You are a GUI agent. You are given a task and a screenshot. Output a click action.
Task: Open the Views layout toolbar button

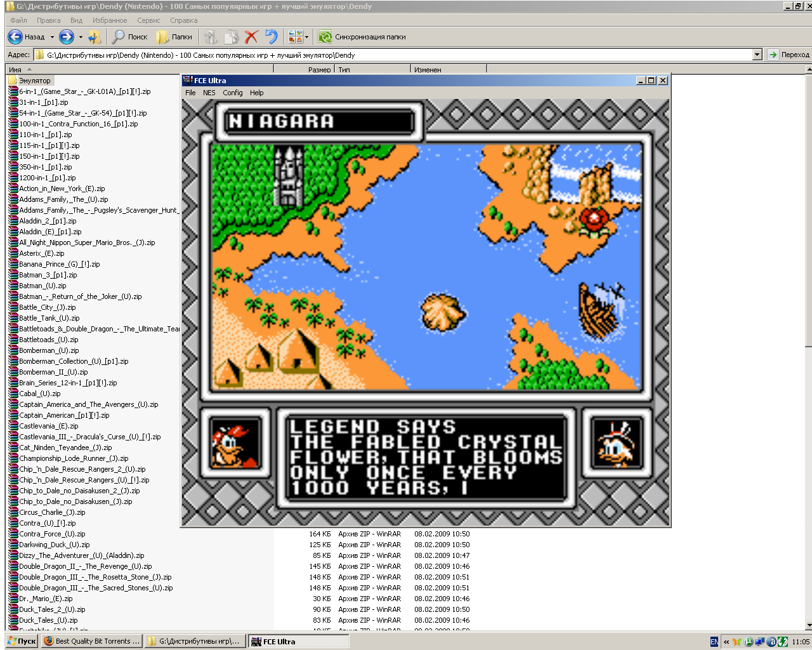[295, 37]
